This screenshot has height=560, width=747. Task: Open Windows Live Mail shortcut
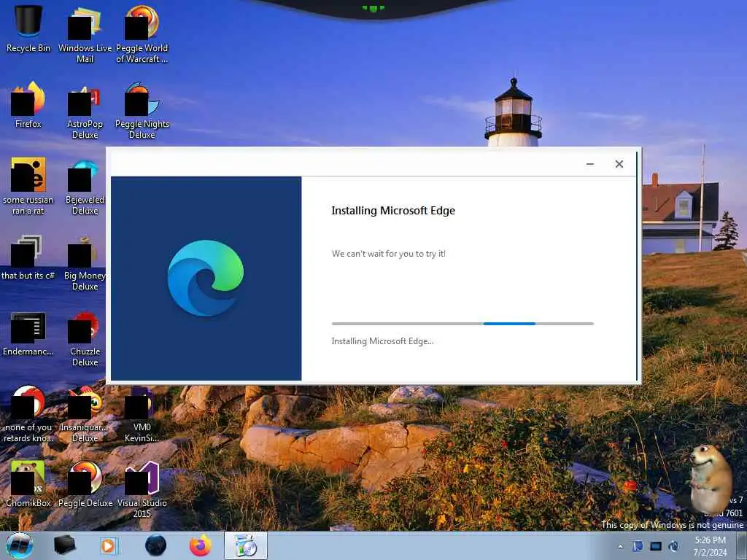tap(85, 34)
